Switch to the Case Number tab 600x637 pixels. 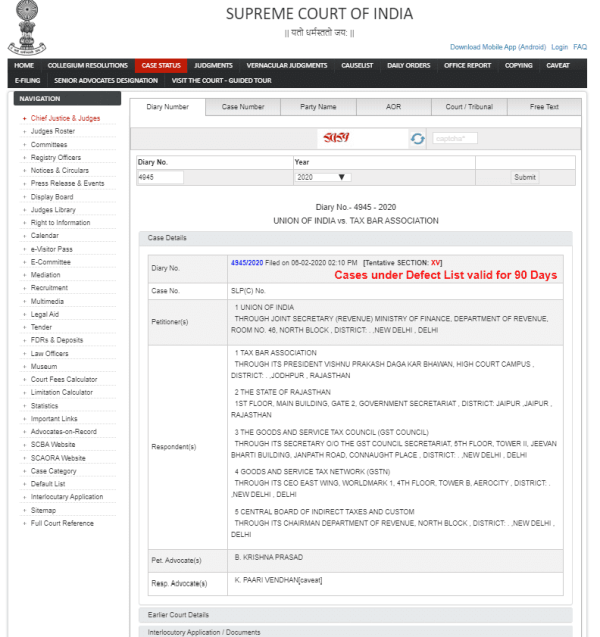point(243,106)
